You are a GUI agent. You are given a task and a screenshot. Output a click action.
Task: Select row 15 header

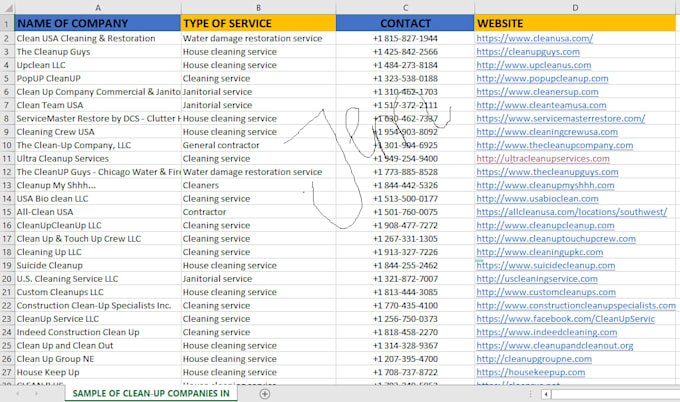coord(7,212)
